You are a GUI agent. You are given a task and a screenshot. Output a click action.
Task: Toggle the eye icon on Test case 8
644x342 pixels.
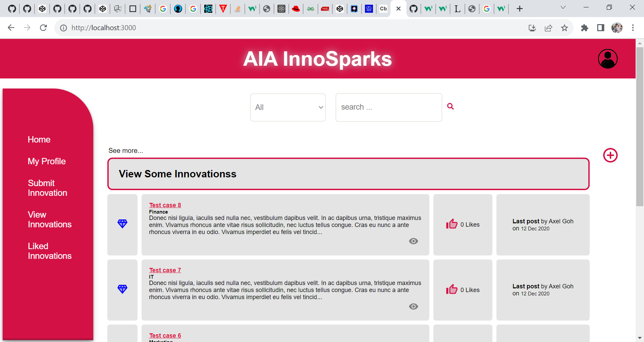click(413, 241)
